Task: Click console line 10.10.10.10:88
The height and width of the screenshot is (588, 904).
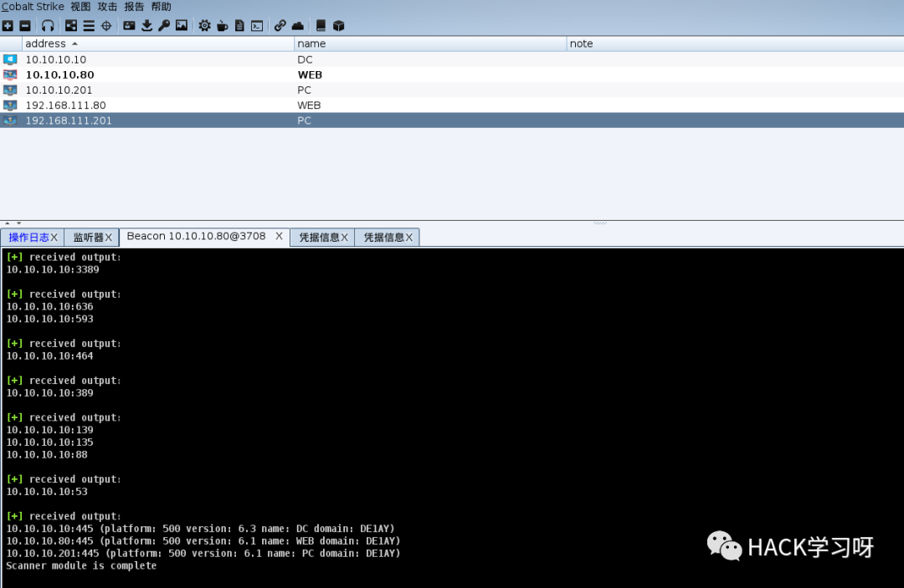Action: click(47, 454)
